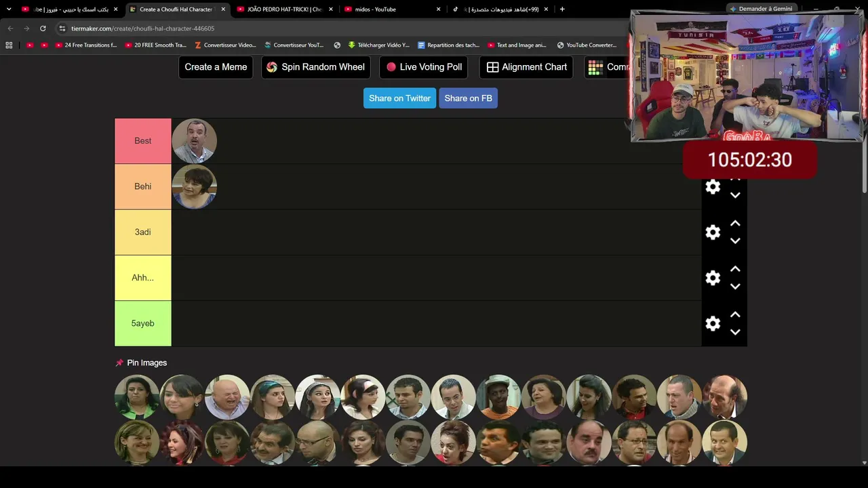Click Demander à Gemini button
868x488 pixels.
[760, 9]
